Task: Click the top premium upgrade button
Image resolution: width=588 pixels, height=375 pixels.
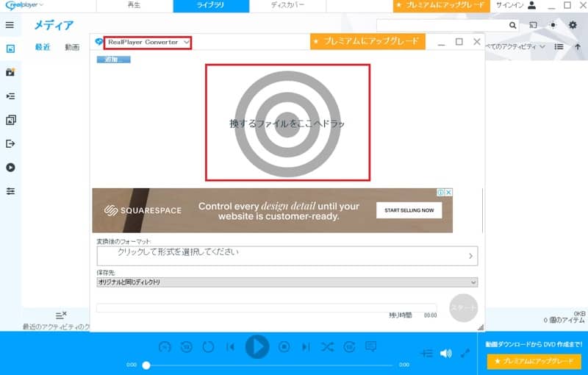Action: pyautogui.click(x=442, y=6)
